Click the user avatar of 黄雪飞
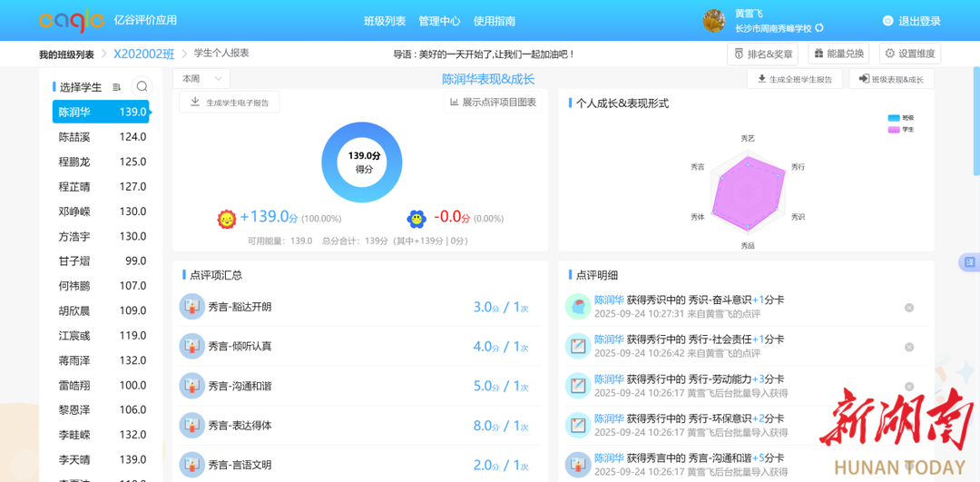This screenshot has width=980, height=482. click(x=714, y=20)
